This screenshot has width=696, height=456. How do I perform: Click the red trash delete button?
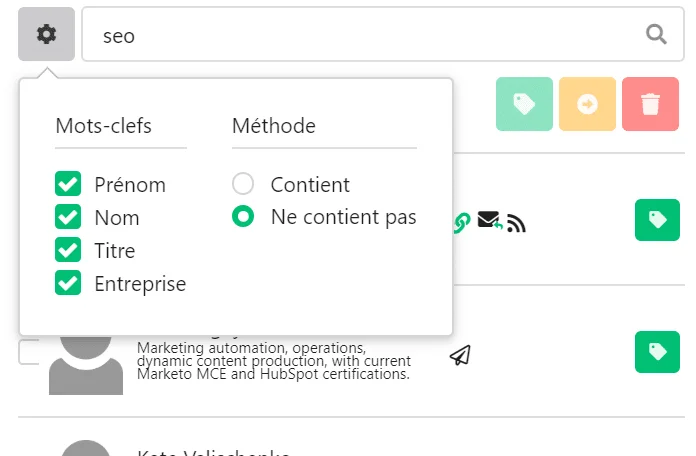tap(650, 104)
